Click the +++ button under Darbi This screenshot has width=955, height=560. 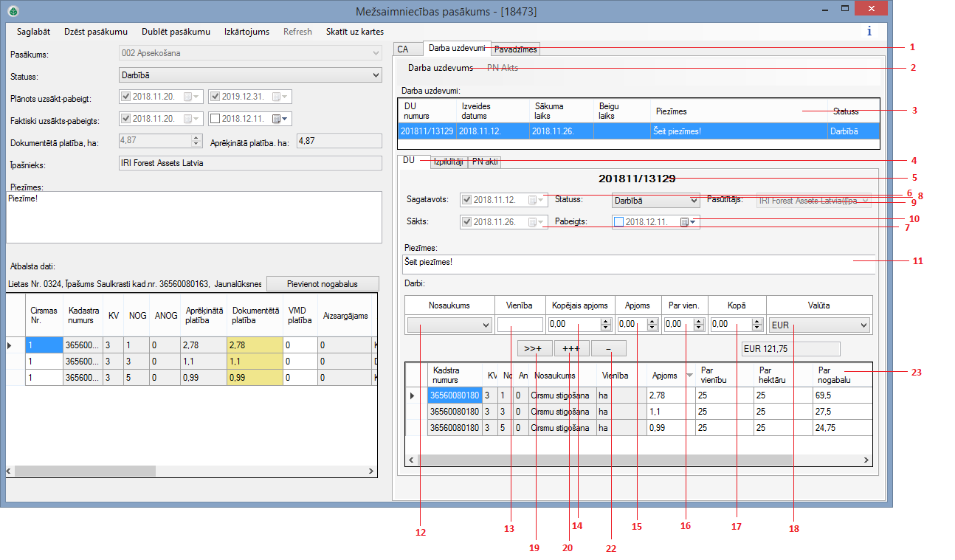click(x=571, y=348)
